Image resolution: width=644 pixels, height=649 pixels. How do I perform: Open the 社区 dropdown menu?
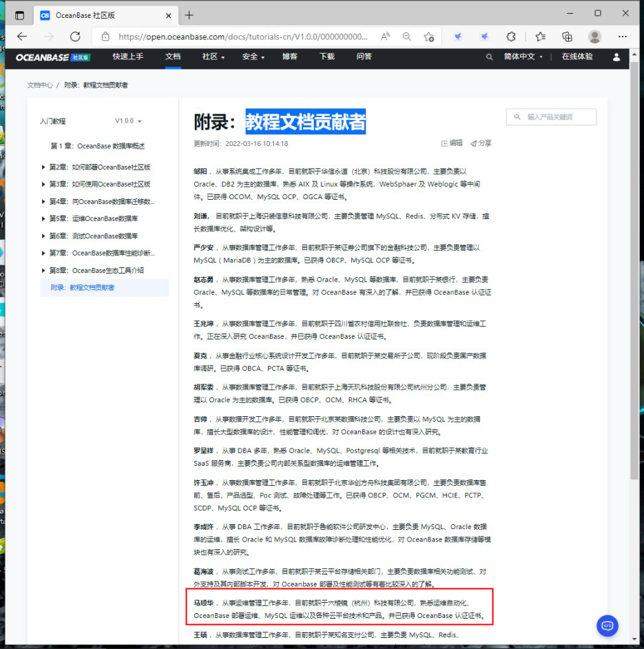pos(213,56)
